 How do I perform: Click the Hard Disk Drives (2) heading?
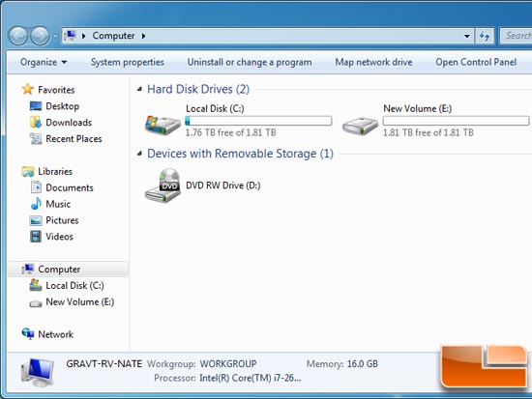[x=198, y=89]
